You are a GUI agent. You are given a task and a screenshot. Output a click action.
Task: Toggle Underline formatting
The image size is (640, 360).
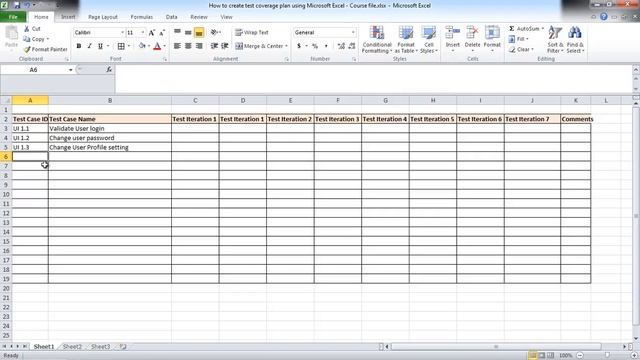[100, 46]
